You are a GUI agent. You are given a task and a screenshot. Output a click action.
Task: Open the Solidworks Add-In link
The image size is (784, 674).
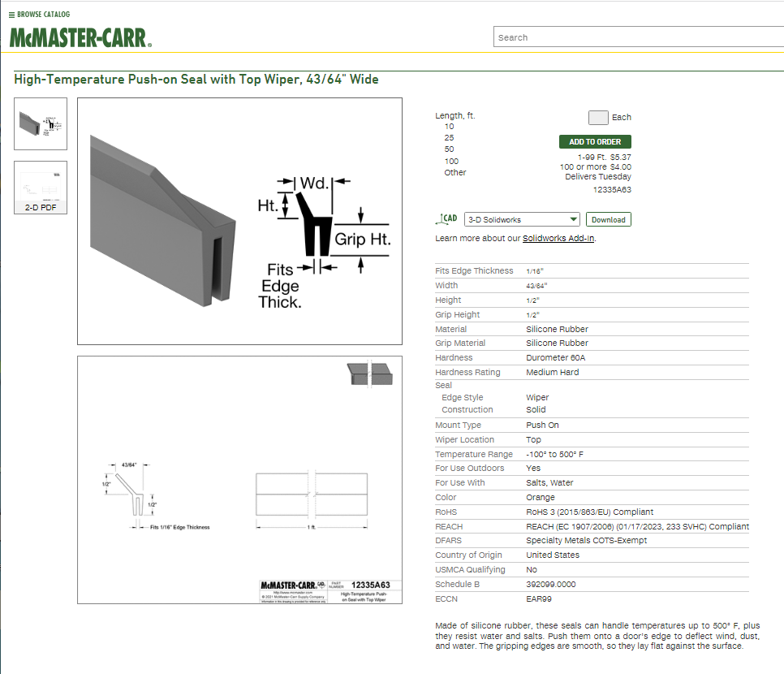click(x=558, y=238)
